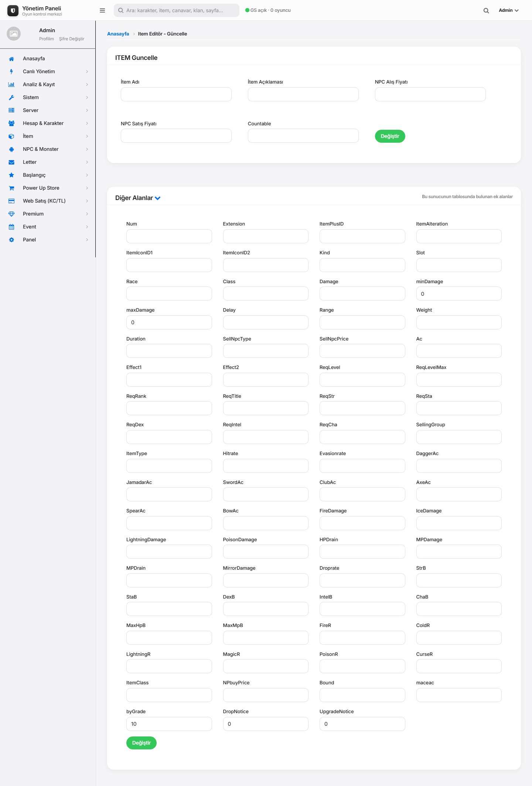
Task: Click the İtem cube icon
Action: pos(11,136)
